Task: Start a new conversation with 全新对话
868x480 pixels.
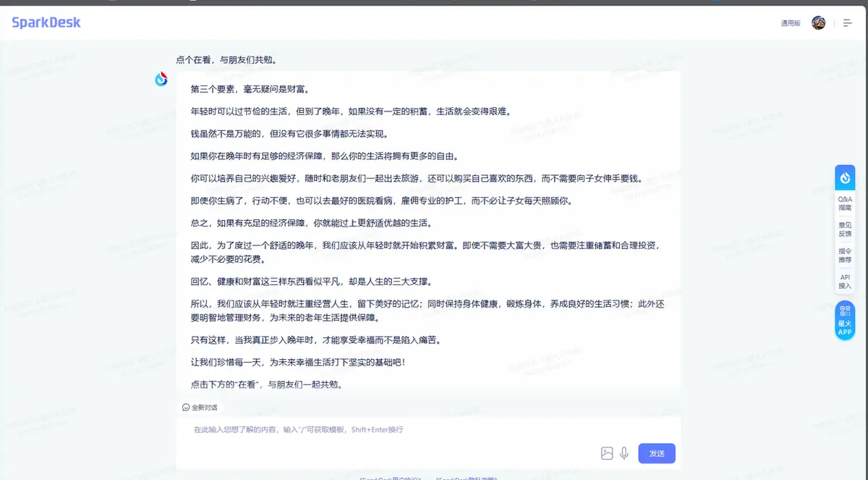Action: (200, 408)
